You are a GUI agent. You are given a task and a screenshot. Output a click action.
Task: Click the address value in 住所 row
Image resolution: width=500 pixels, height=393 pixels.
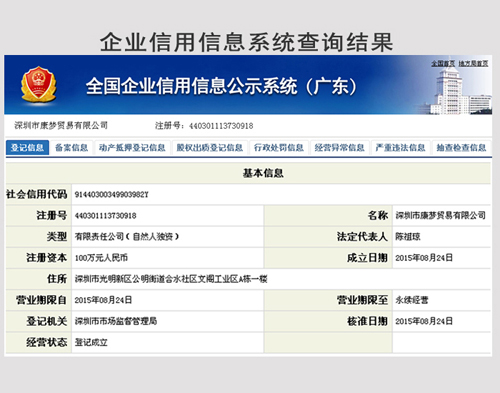point(171,279)
